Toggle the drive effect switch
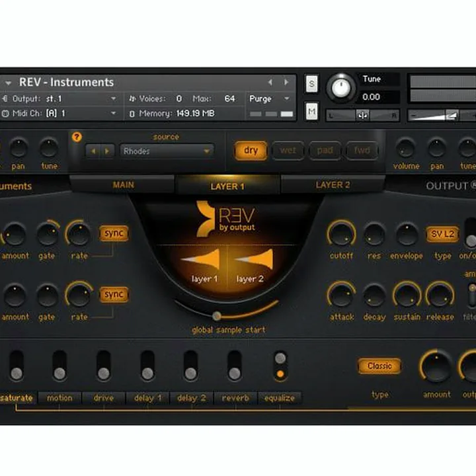 click(x=104, y=366)
